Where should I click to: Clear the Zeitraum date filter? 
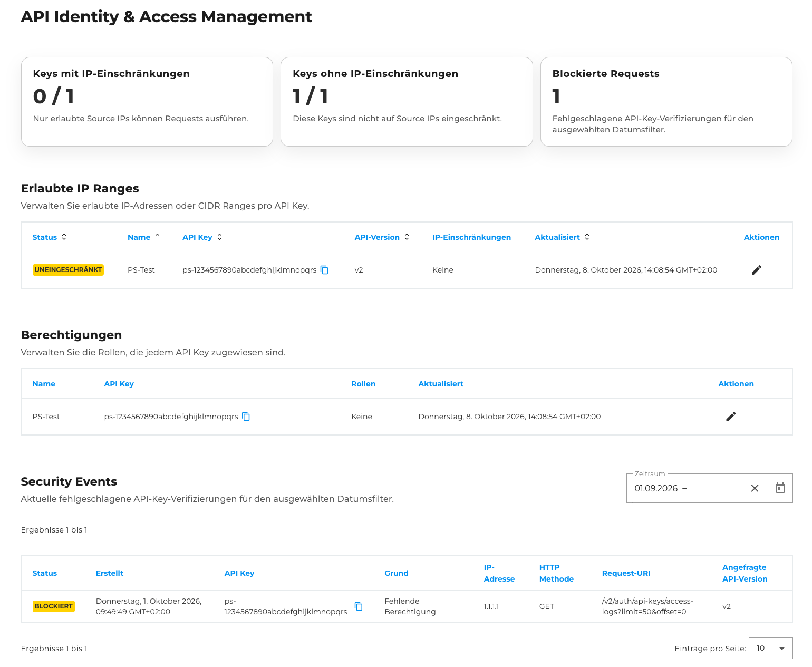click(755, 488)
